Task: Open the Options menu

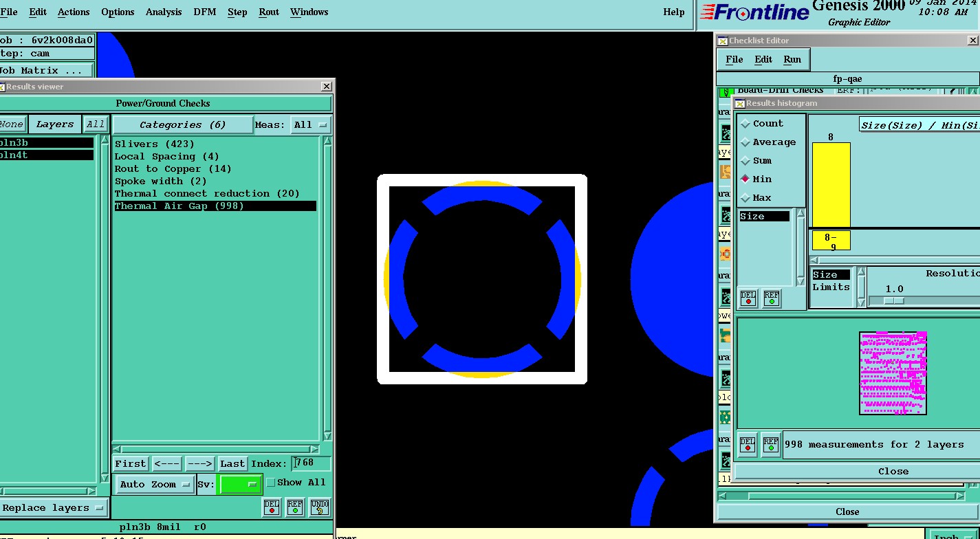Action: click(x=118, y=12)
